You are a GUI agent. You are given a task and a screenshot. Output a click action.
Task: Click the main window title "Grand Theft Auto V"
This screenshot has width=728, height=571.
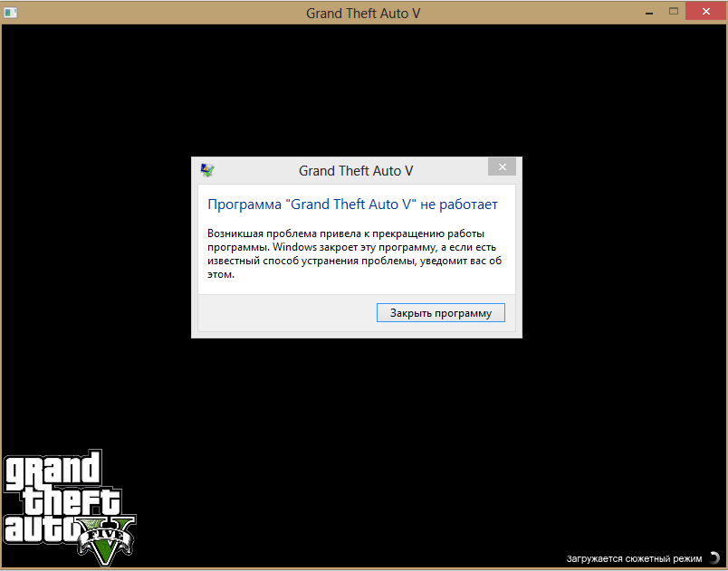363,13
